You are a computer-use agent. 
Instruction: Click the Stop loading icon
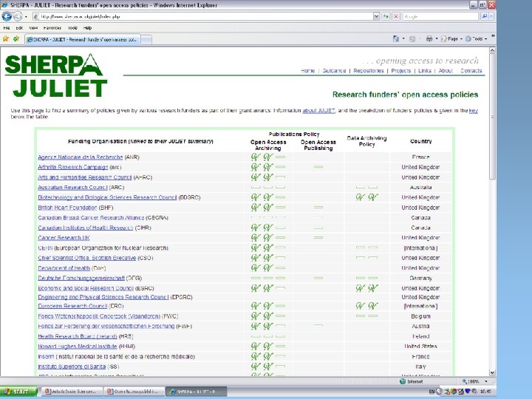coord(395,16)
